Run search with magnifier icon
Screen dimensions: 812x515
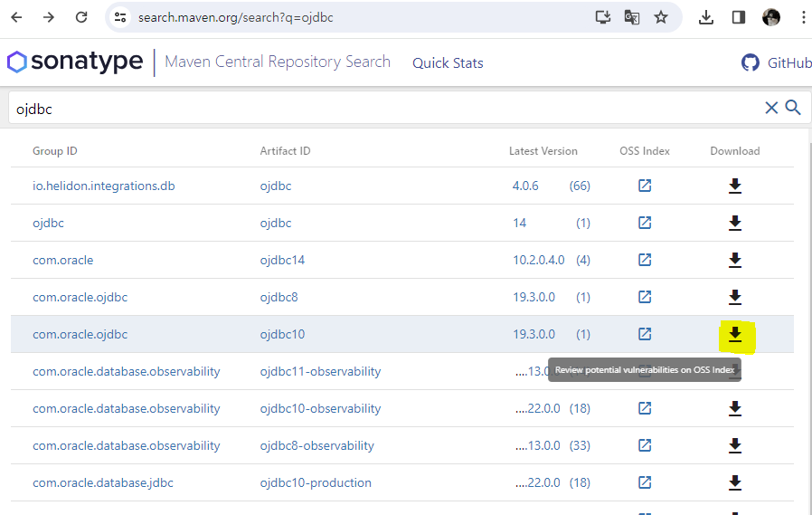point(793,108)
